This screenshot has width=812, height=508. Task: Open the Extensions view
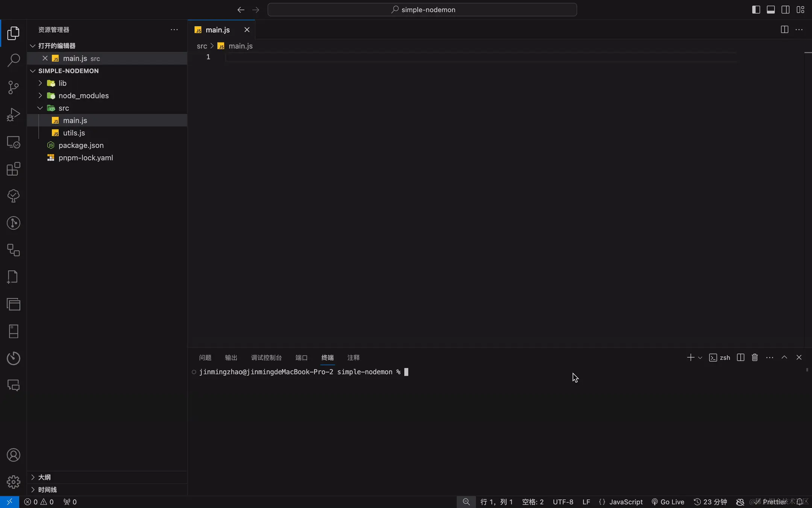(14, 169)
